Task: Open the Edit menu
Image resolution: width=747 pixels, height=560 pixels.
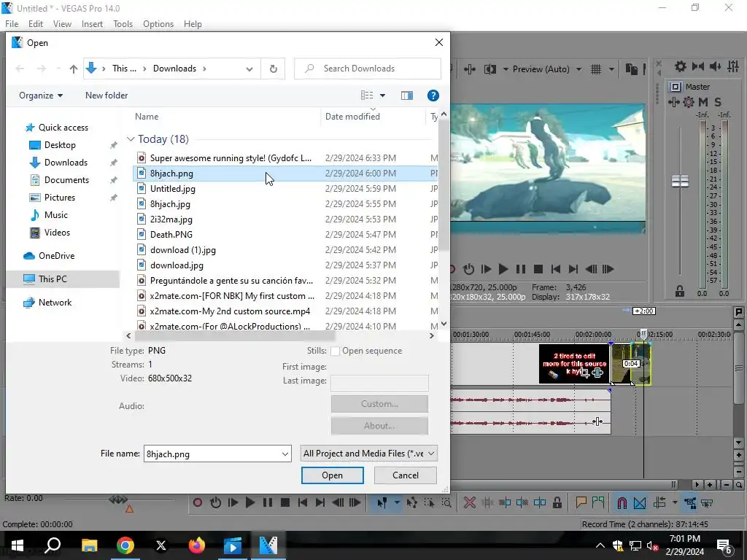Action: point(35,24)
